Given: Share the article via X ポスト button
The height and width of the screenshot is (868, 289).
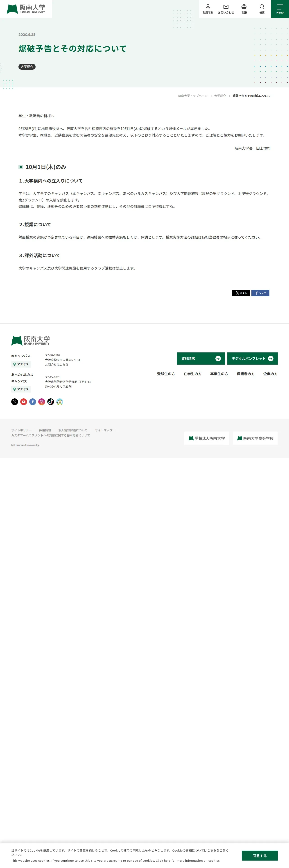Looking at the screenshot, I should (x=241, y=293).
